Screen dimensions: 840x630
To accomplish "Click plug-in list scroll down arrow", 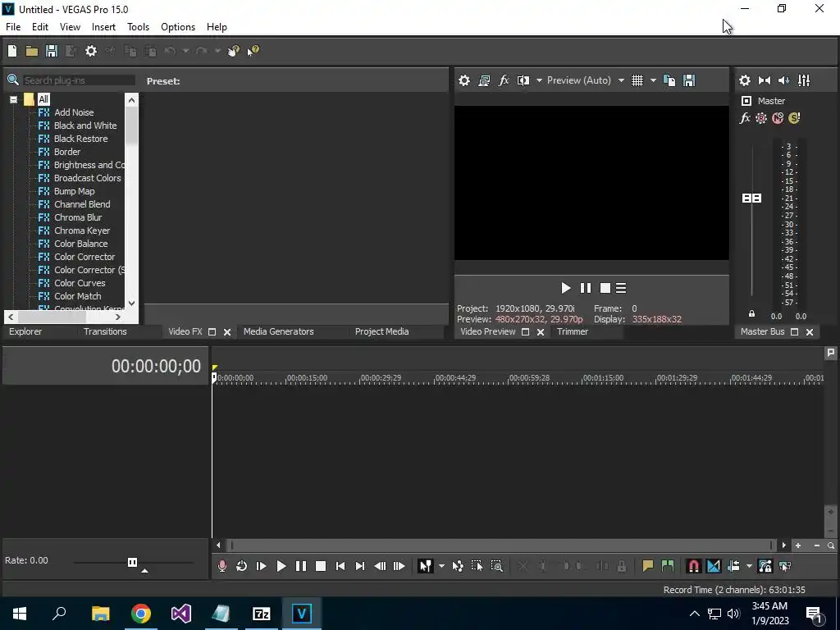I will [132, 304].
